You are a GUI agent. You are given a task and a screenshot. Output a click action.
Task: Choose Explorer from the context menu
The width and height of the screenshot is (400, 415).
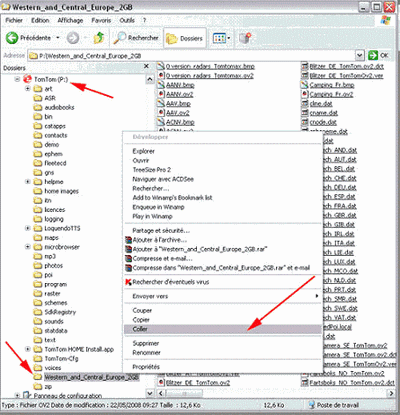pos(144,151)
